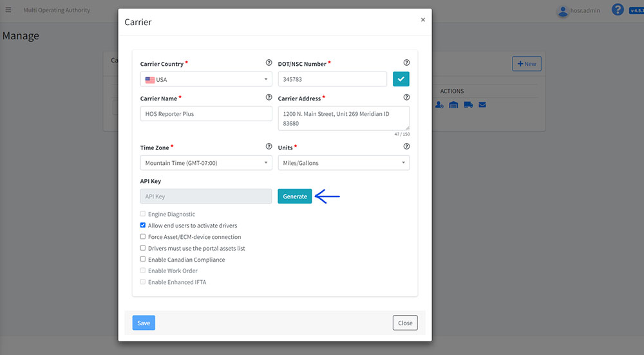Click the New carrier button
The height and width of the screenshot is (355, 644).
coord(527,64)
